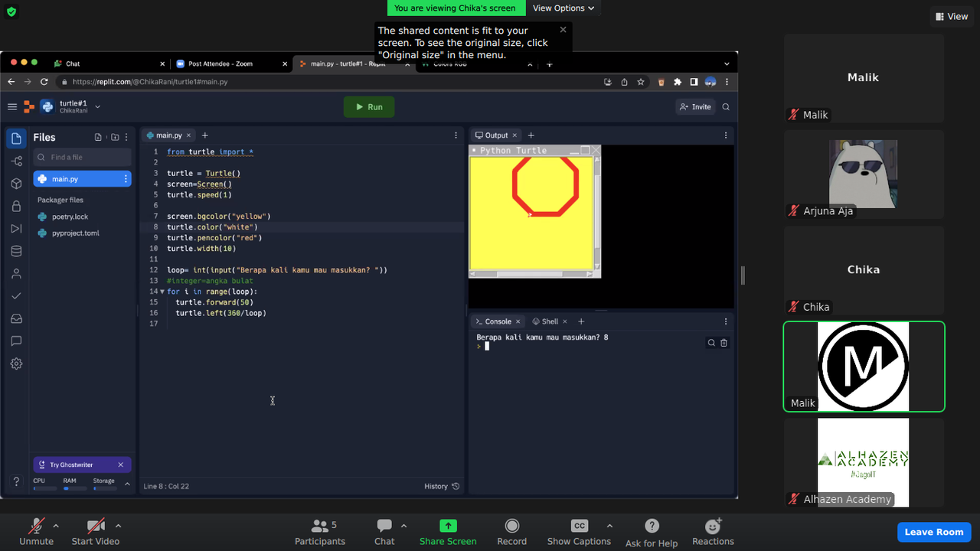Open Replit settings with the gear icon
This screenshot has width=980, height=551.
coord(16,364)
